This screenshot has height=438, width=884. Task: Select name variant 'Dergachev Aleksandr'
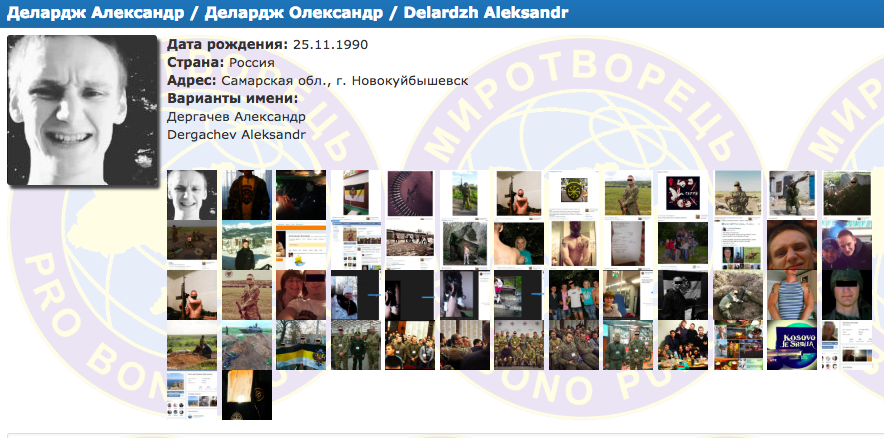237,135
